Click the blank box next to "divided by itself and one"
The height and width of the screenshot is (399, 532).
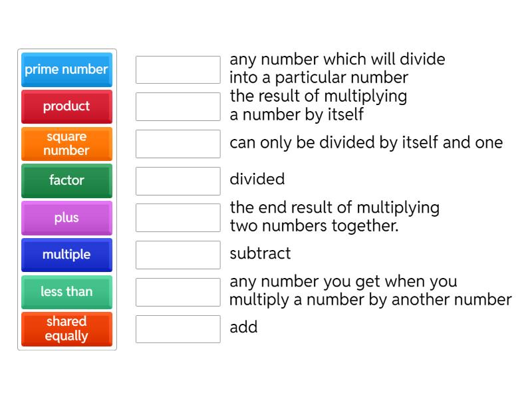pos(178,144)
